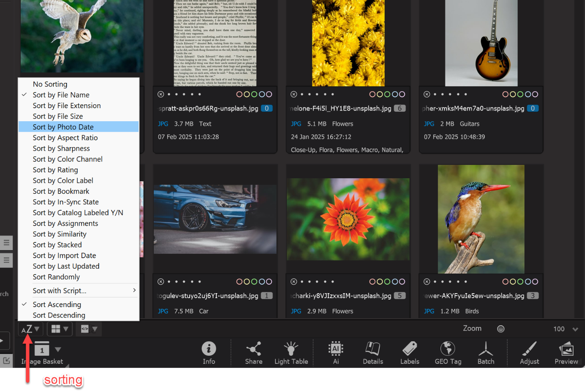Choose Sort by Photo Date
Viewport: 585px width, 392px height.
point(79,127)
